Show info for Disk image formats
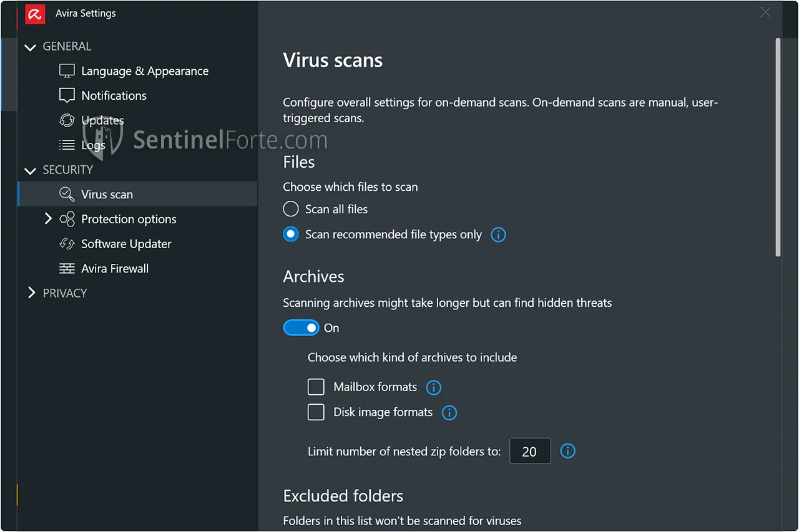 [449, 412]
